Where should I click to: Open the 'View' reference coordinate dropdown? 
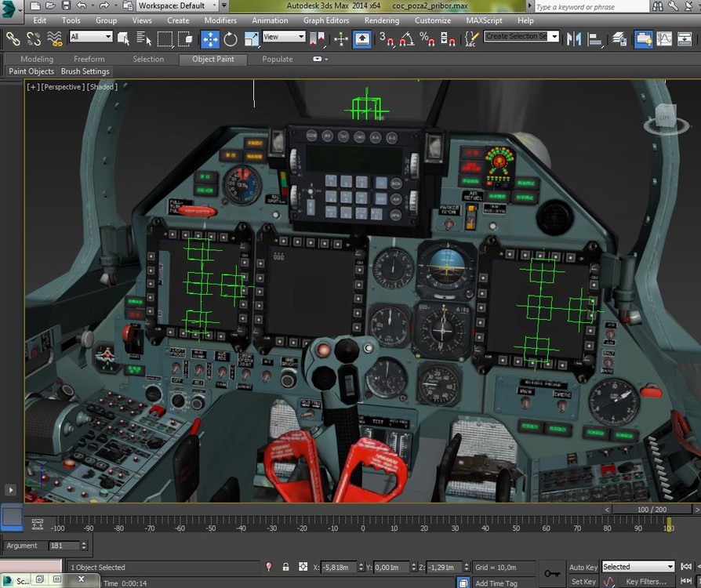tap(283, 37)
